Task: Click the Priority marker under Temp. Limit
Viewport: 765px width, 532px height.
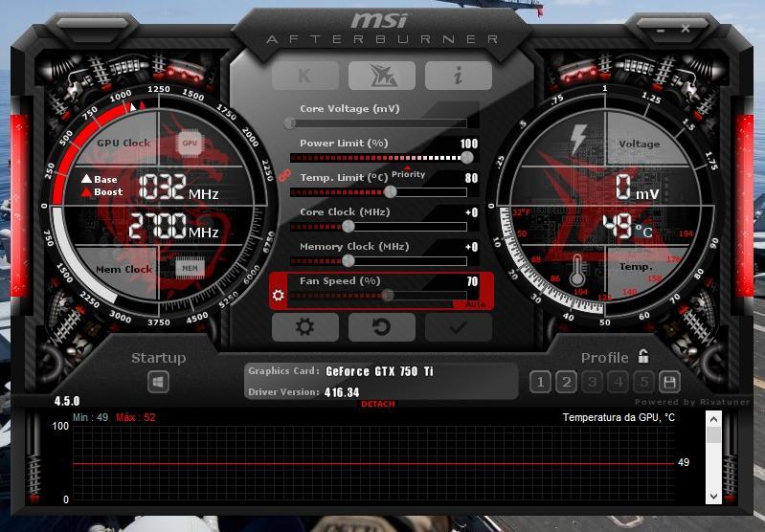Action: click(409, 173)
